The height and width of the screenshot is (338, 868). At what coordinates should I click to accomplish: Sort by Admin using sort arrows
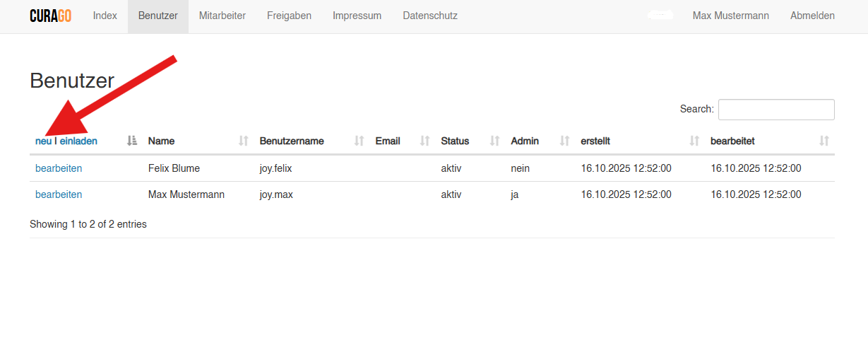coord(564,141)
